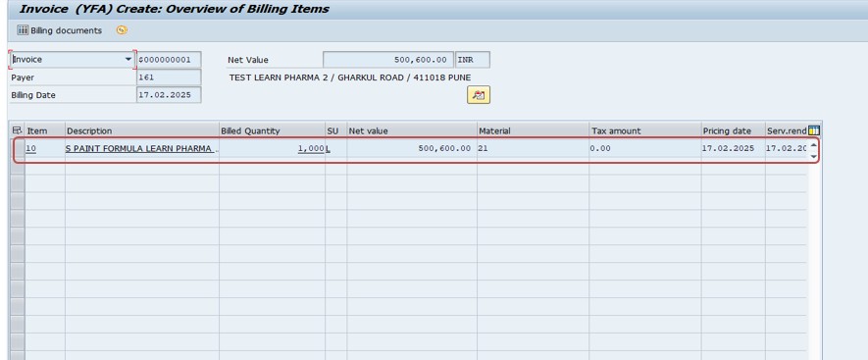This screenshot has height=360, width=868.
Task: Open item 10 link in the table
Action: click(31, 148)
